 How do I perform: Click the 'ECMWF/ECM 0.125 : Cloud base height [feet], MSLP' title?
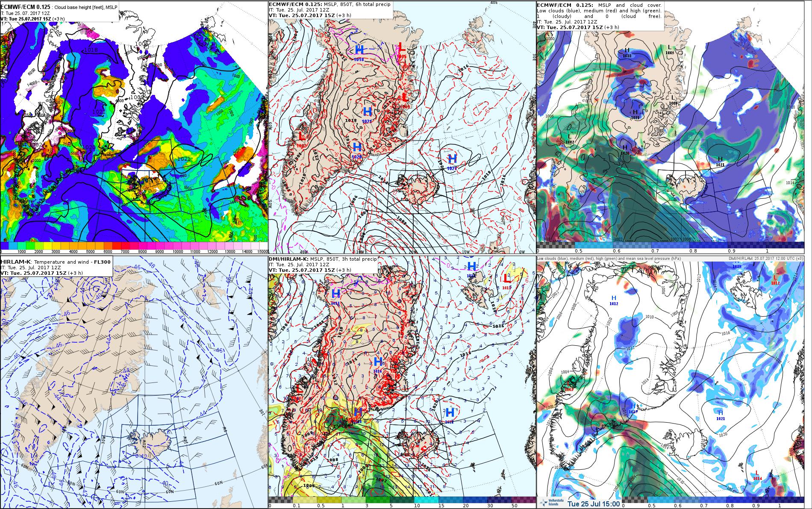pyautogui.click(x=59, y=7)
